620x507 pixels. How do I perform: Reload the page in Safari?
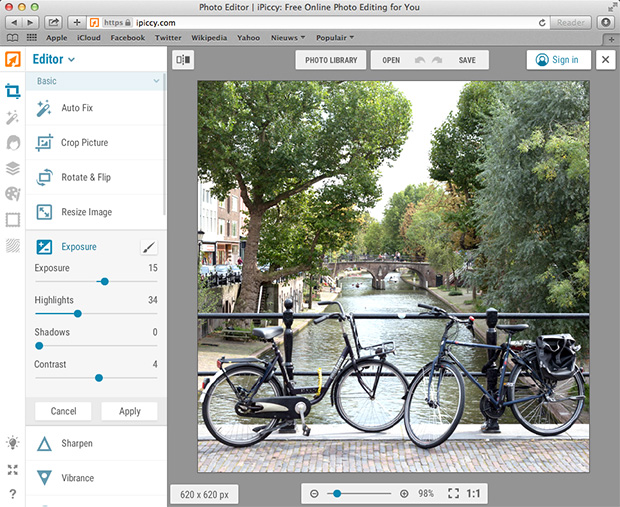(542, 23)
